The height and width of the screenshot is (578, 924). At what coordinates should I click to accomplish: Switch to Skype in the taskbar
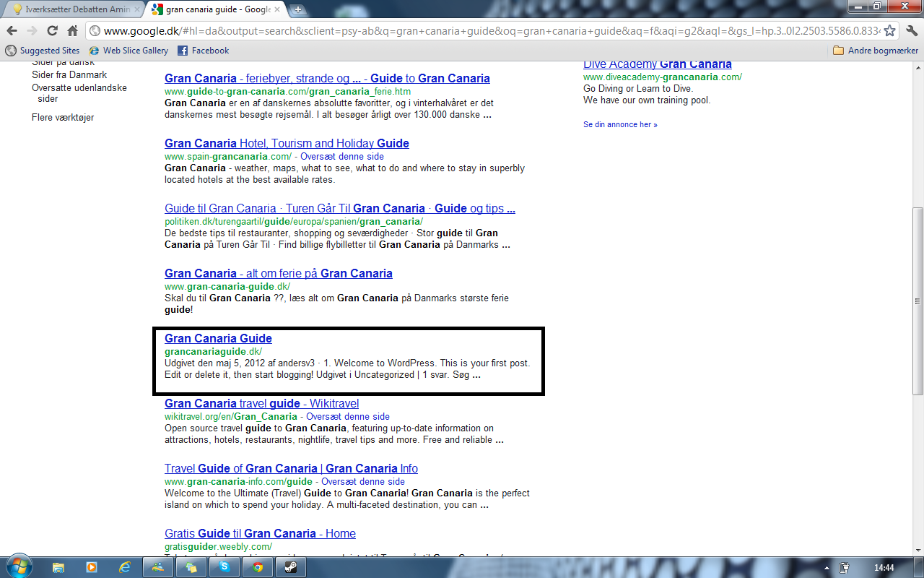tap(225, 567)
